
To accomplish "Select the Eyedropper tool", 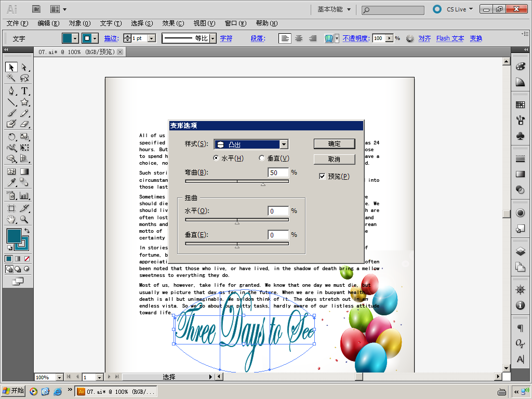I will coord(11,182).
